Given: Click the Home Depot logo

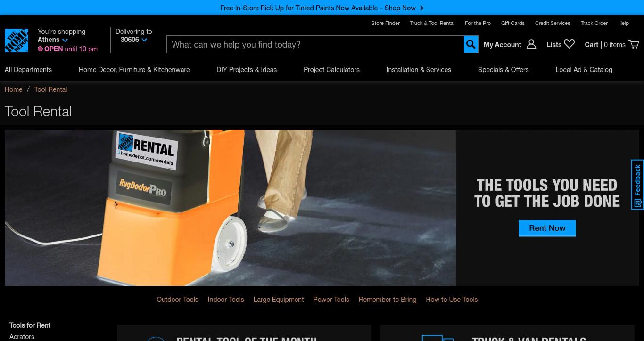Looking at the screenshot, I should click(x=17, y=41).
